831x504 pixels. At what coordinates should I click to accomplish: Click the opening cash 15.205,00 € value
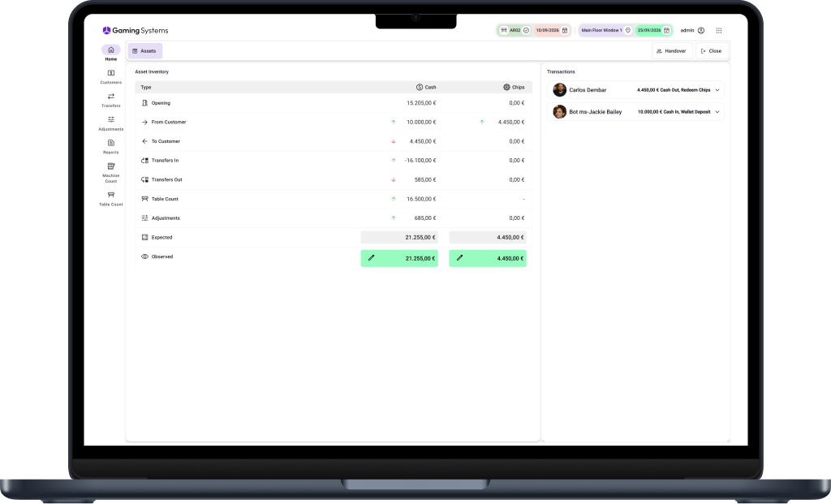pyautogui.click(x=421, y=103)
